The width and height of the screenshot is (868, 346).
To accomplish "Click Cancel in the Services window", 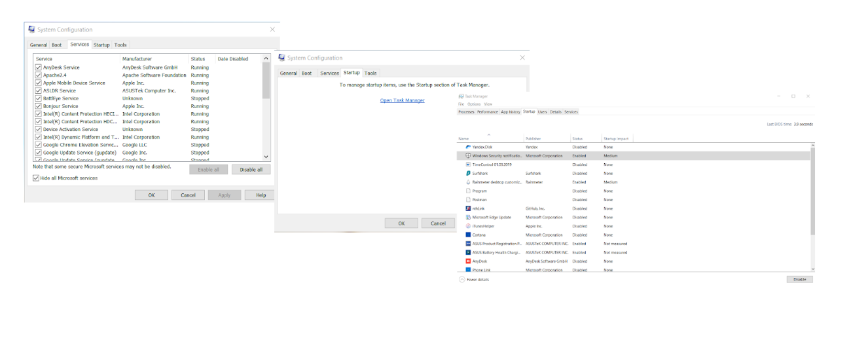I will coord(188,195).
